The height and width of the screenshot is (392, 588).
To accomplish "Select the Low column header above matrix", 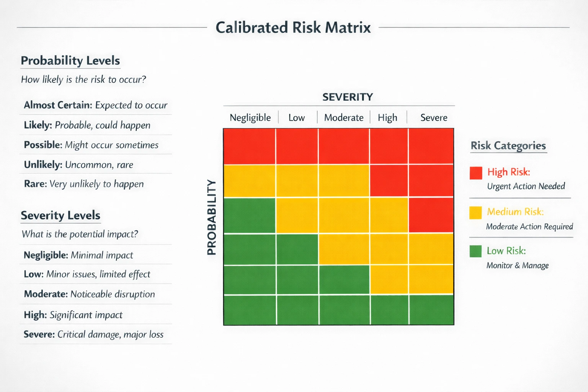I will point(297,118).
